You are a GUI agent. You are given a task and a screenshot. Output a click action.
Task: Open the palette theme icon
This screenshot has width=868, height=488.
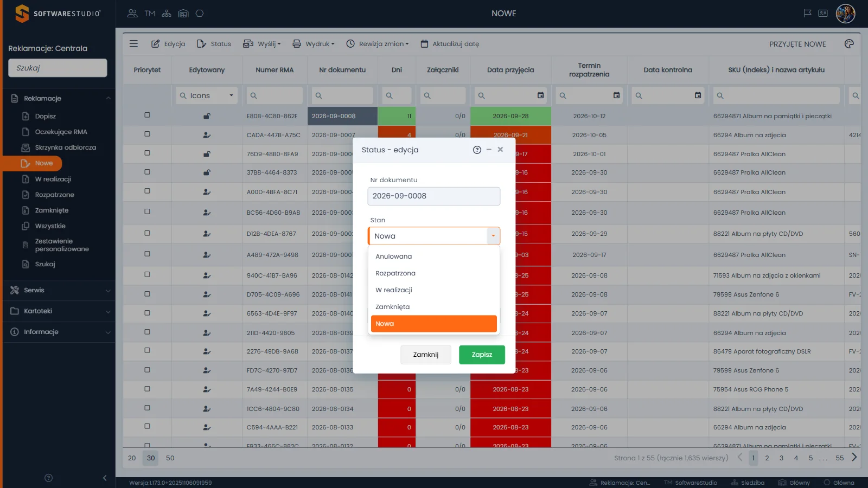[849, 44]
